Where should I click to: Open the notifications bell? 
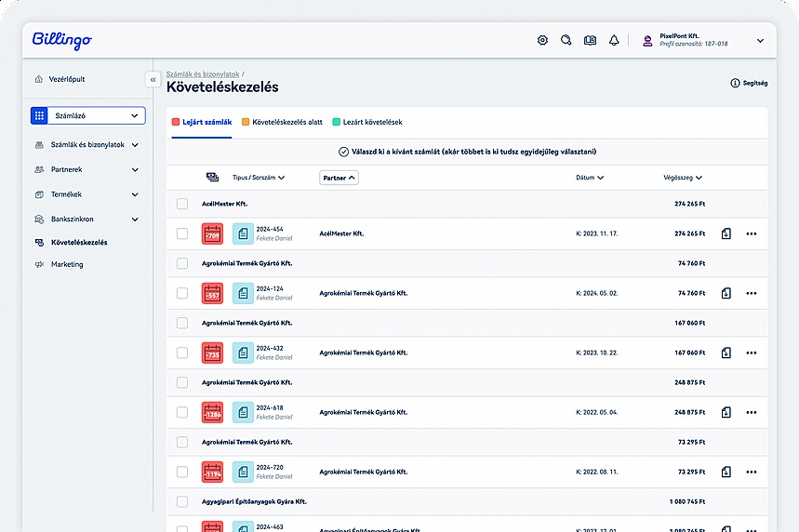pos(614,41)
